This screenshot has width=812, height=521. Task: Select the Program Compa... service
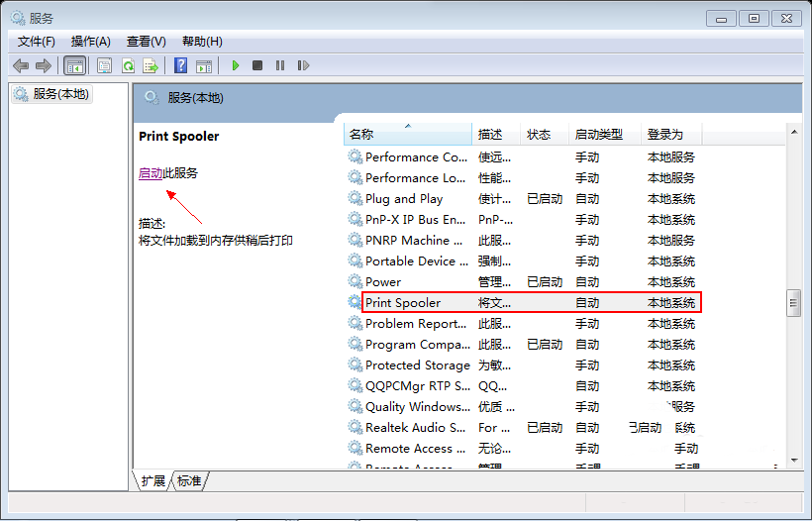click(418, 344)
